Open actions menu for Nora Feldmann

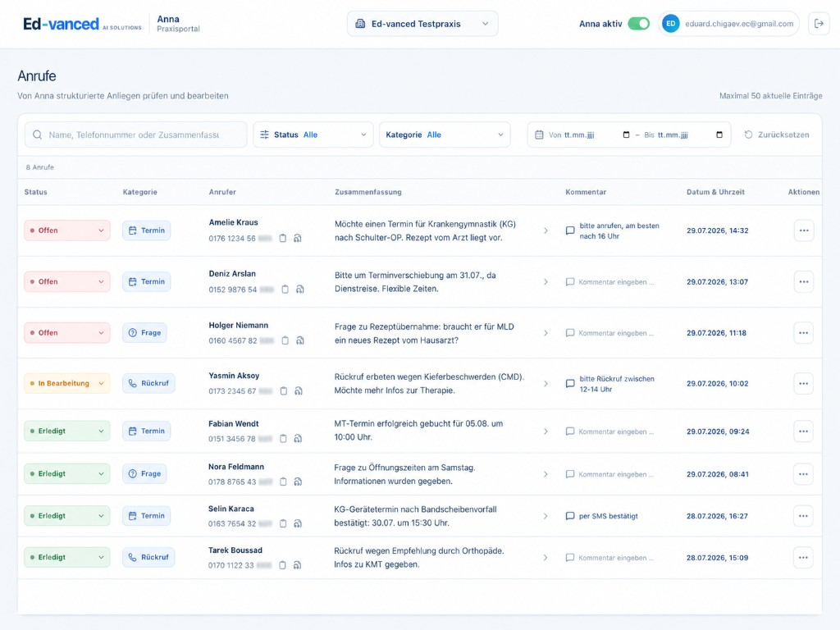pyautogui.click(x=804, y=474)
